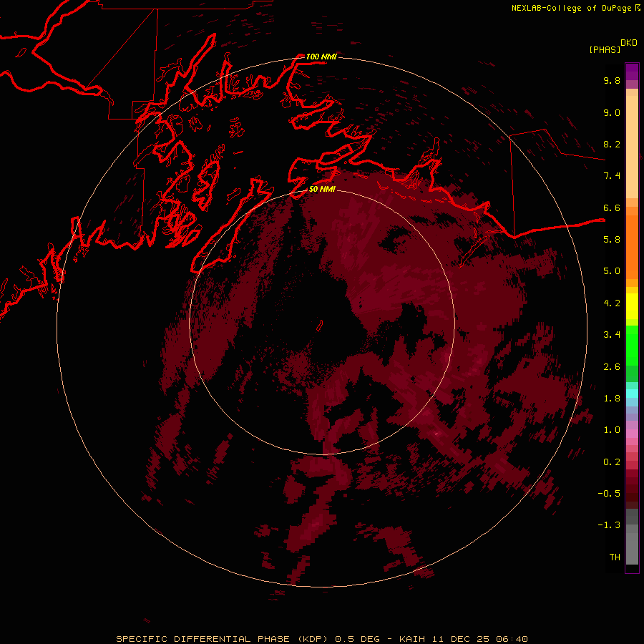Image resolution: width=644 pixels, height=644 pixels.
Task: Click the DKD label above the legend
Action: 628,43
